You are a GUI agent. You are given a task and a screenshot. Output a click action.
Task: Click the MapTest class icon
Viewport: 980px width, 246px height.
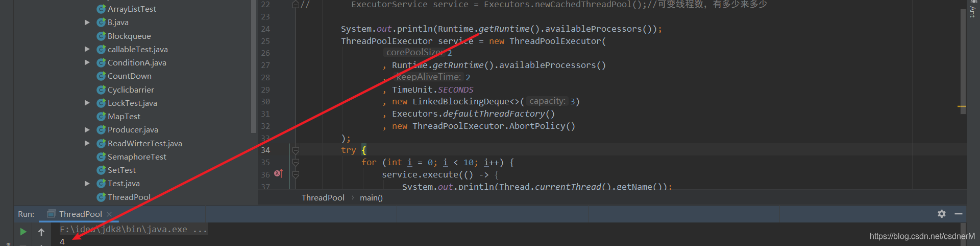101,116
